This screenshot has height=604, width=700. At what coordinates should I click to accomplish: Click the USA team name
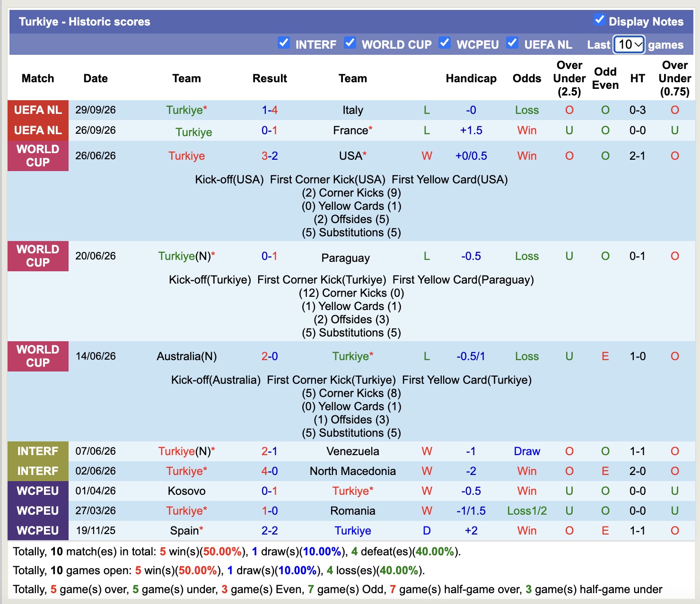pos(350,156)
